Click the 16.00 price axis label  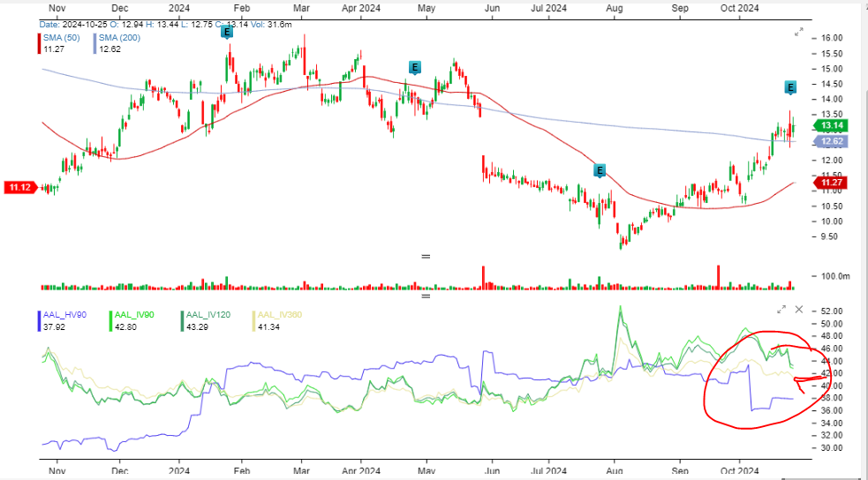[834, 38]
